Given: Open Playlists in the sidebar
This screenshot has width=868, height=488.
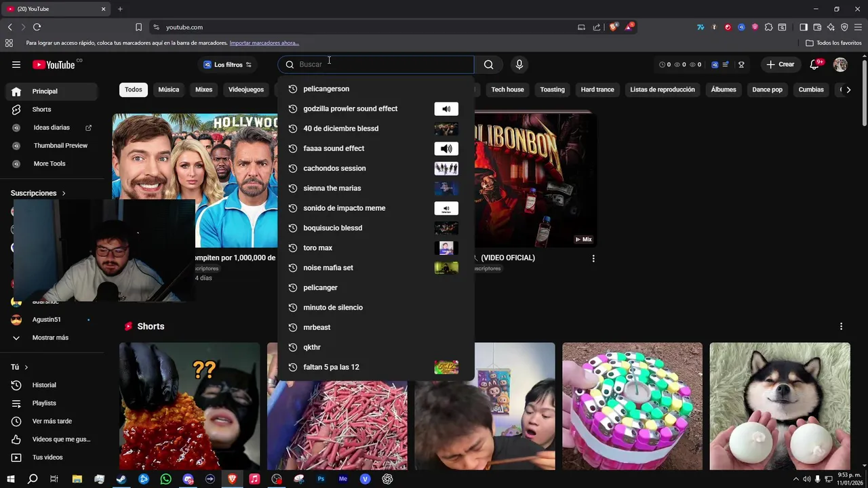Looking at the screenshot, I should [x=44, y=403].
